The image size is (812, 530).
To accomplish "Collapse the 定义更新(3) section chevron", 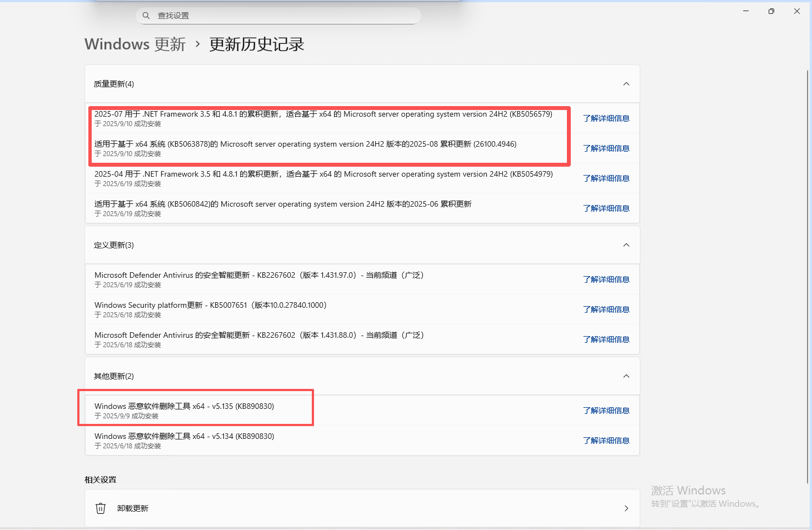I will click(626, 245).
